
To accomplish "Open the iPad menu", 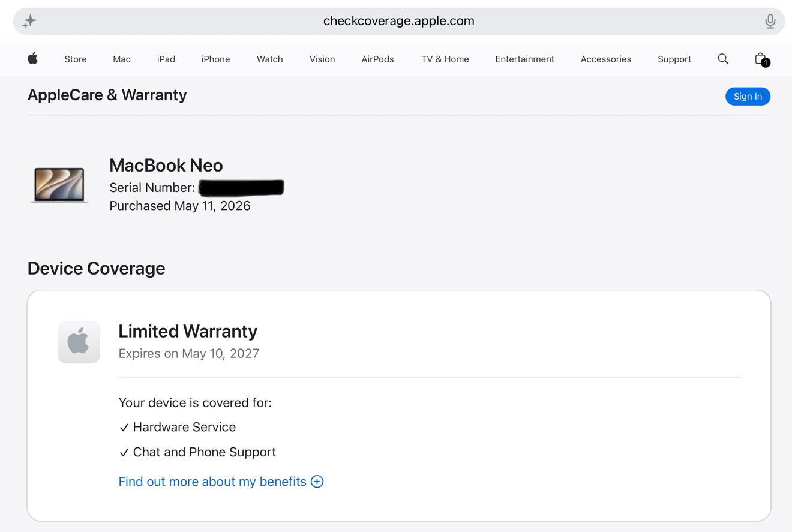I will (x=166, y=59).
